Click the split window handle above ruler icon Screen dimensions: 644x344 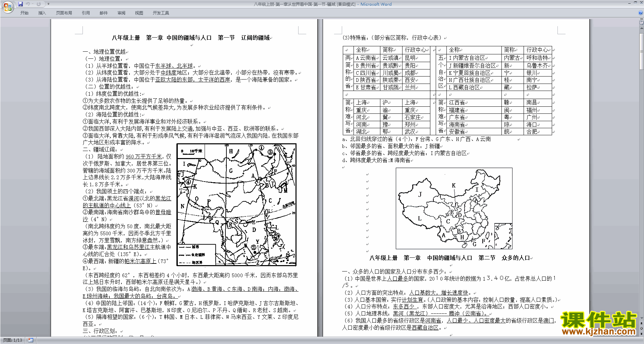642,19
